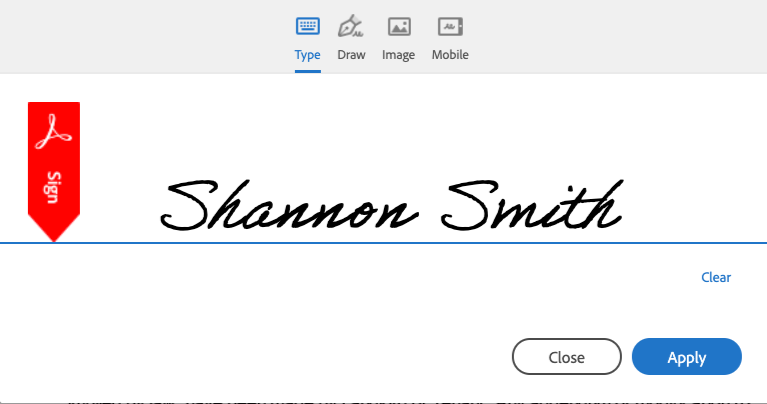
Task: Switch to the Draw tab label
Action: coord(351,55)
